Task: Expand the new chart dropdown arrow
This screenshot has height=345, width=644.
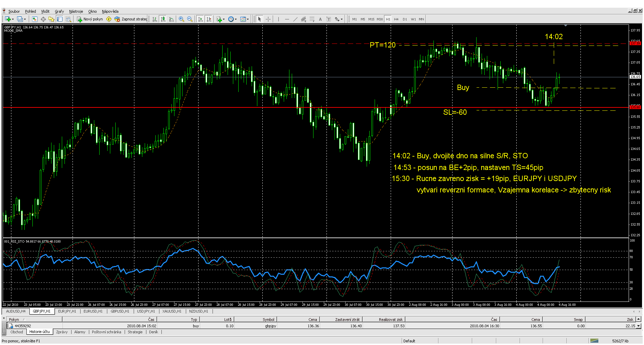Action: (x=13, y=19)
